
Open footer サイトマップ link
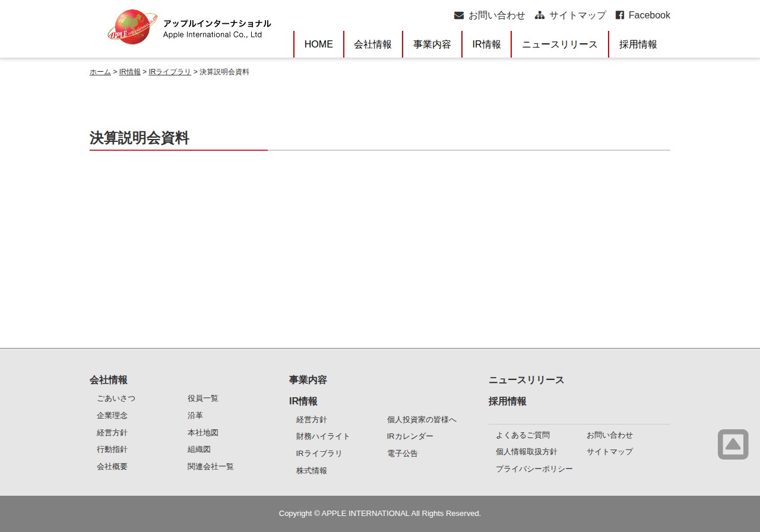point(610,452)
